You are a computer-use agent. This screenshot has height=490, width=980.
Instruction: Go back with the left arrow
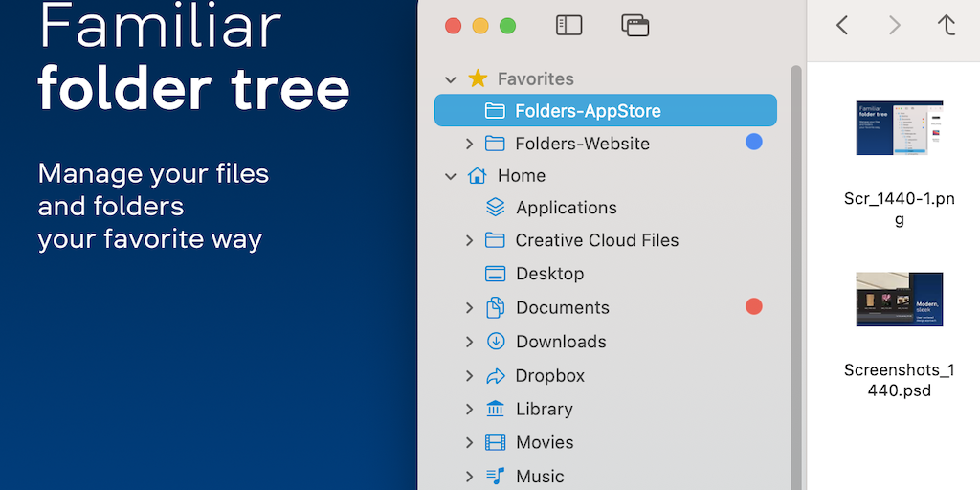coord(842,26)
